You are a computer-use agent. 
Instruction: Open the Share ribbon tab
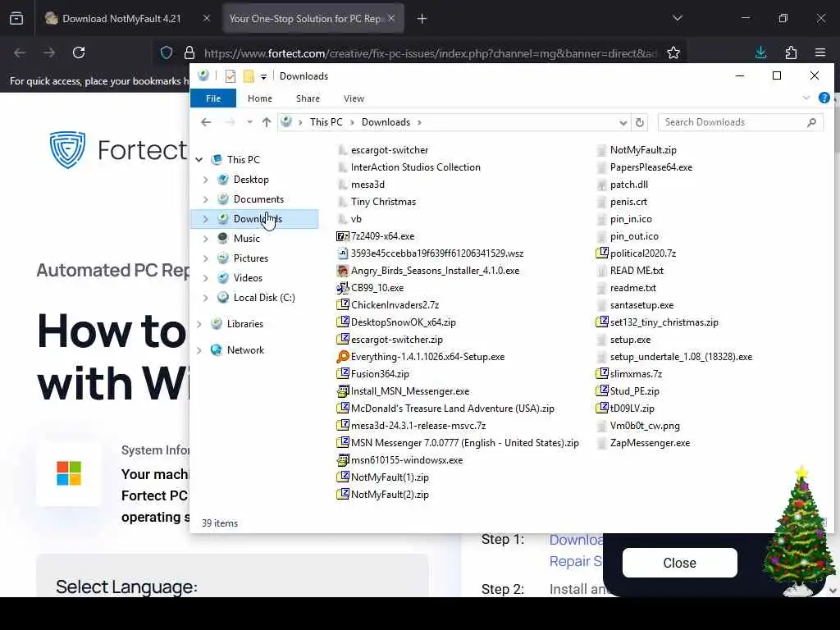[308, 98]
